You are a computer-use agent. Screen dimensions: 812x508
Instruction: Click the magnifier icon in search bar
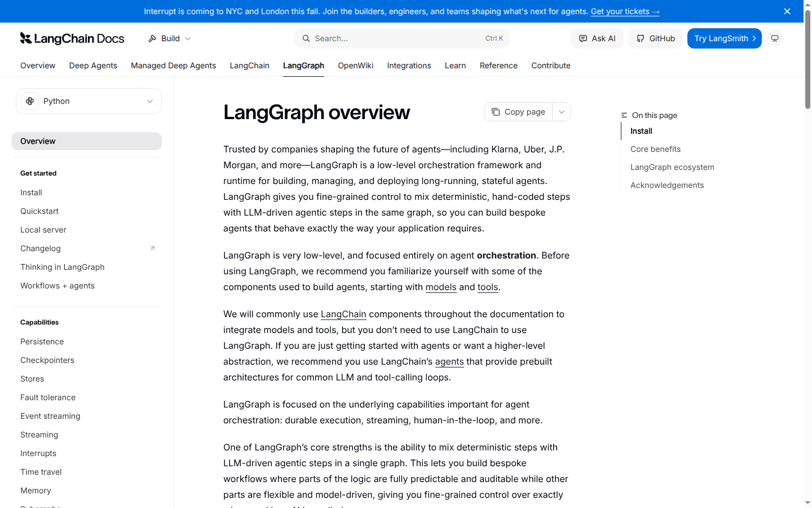tap(306, 38)
